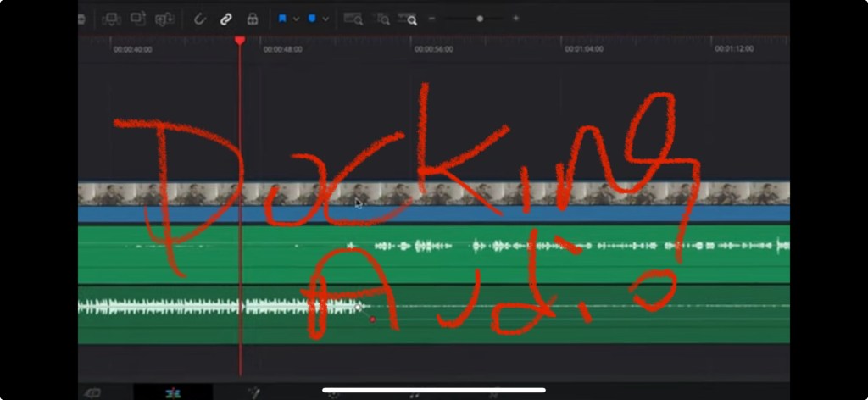Click the Replace Clip toolbar icon

tap(164, 19)
